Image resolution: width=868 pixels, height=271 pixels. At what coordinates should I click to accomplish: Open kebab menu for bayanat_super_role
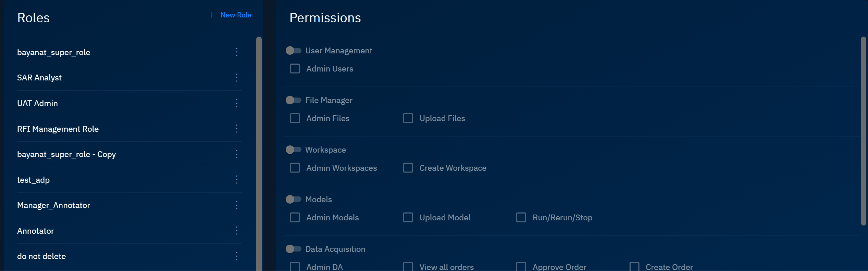[x=237, y=52]
